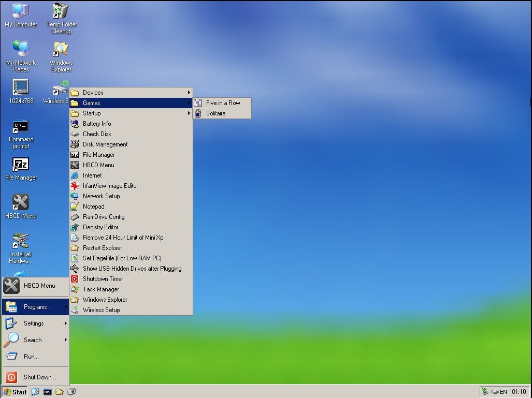Expand the Games folder submenu
The width and height of the screenshot is (532, 398).
131,102
